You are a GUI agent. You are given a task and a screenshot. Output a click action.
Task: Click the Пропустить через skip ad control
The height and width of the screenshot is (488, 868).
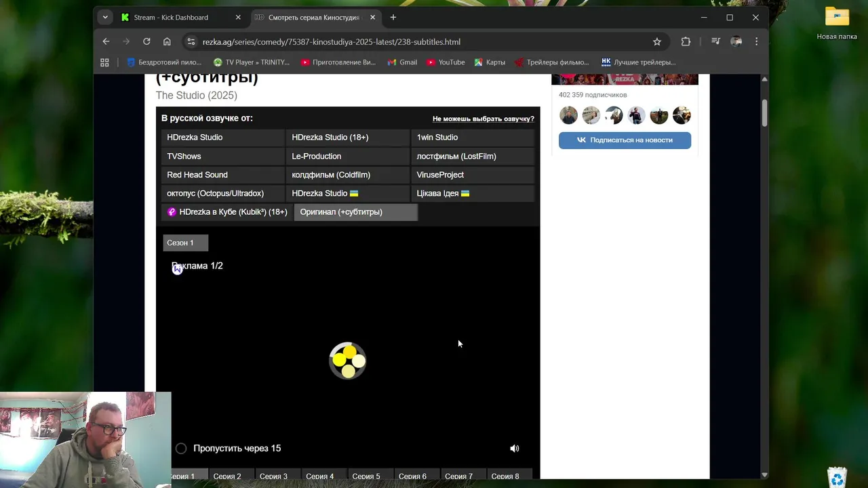pos(229,448)
